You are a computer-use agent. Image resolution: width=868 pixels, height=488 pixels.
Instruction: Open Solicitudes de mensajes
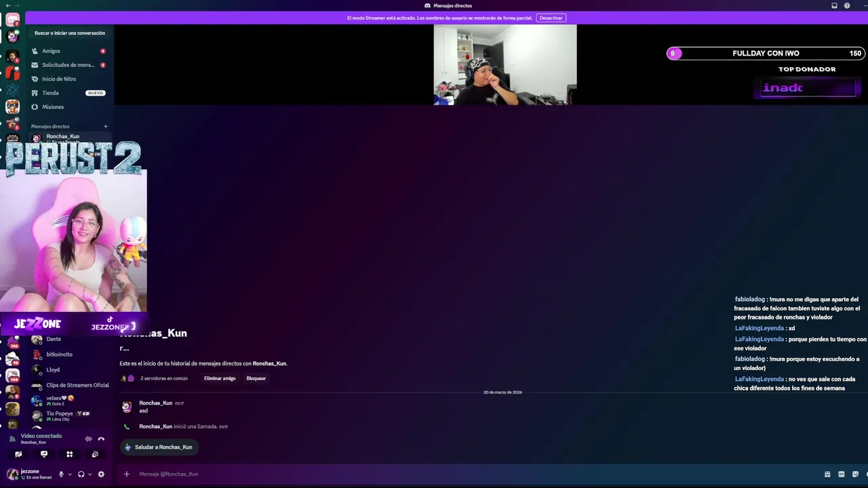tap(68, 65)
